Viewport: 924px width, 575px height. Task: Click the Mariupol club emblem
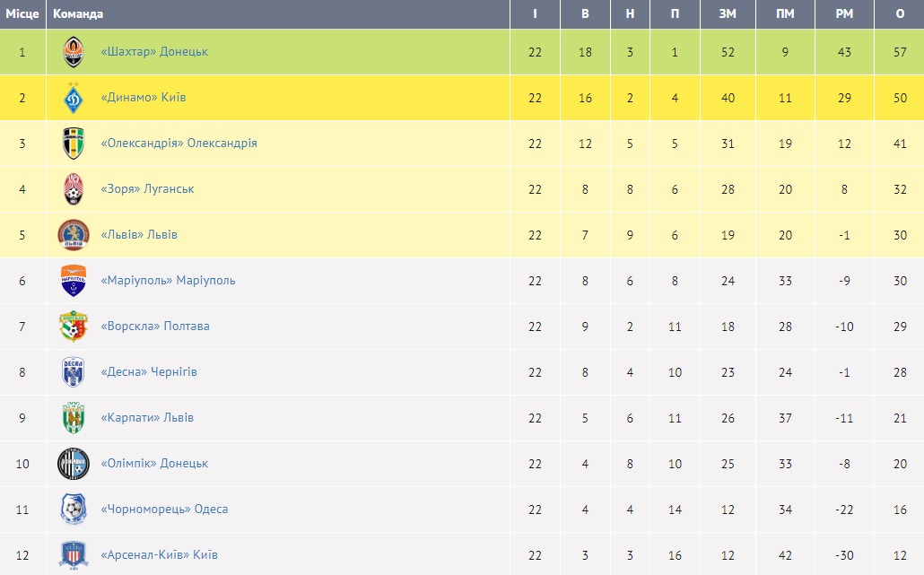click(73, 281)
